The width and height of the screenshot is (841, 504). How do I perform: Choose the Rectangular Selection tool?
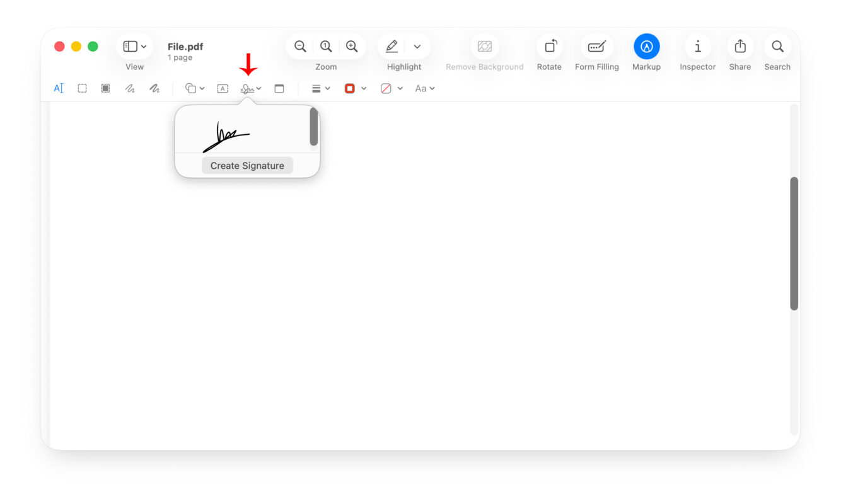[x=82, y=89]
